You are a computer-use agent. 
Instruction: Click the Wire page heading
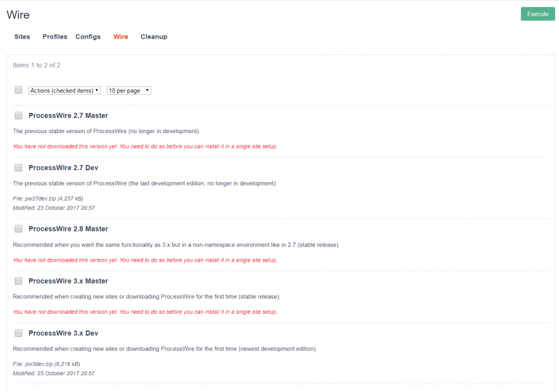pyautogui.click(x=18, y=15)
